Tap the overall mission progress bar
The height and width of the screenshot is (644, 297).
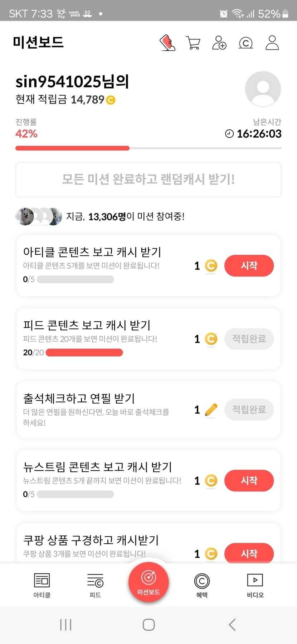click(x=148, y=148)
